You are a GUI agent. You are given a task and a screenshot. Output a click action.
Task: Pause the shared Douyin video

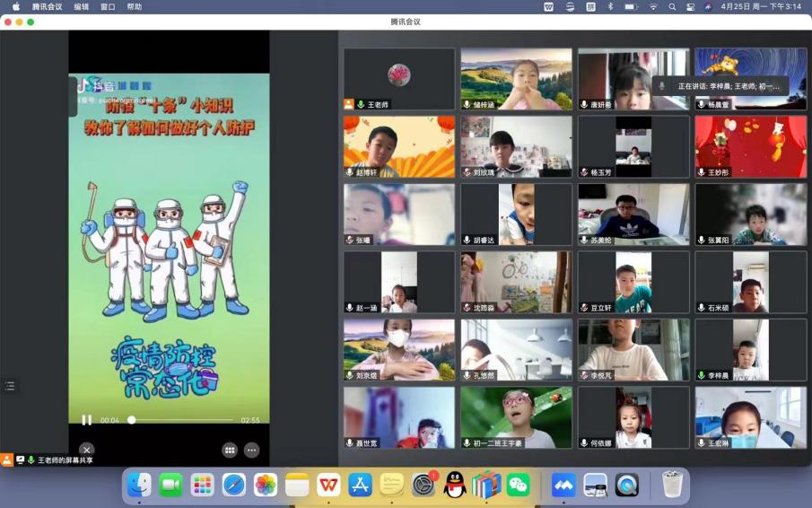point(87,420)
